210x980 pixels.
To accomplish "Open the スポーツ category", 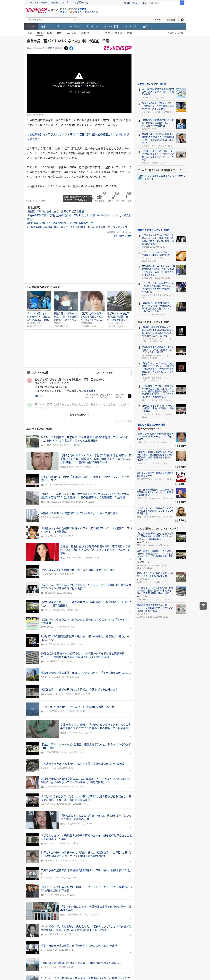I will 86,33.
